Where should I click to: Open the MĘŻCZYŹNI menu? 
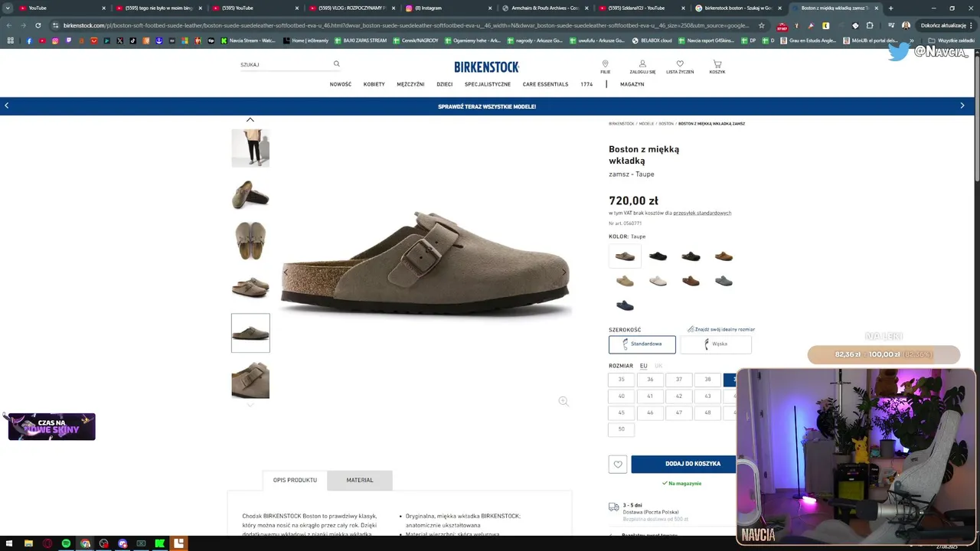410,84
